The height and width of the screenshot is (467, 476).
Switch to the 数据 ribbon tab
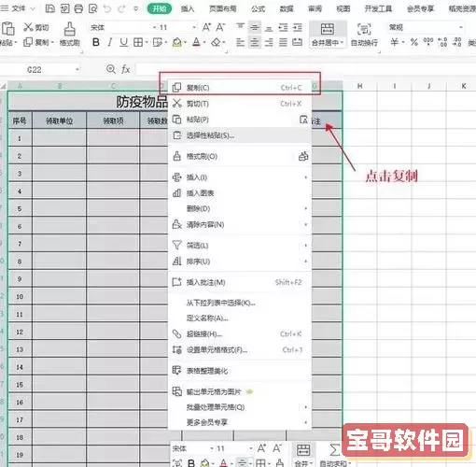(x=287, y=8)
